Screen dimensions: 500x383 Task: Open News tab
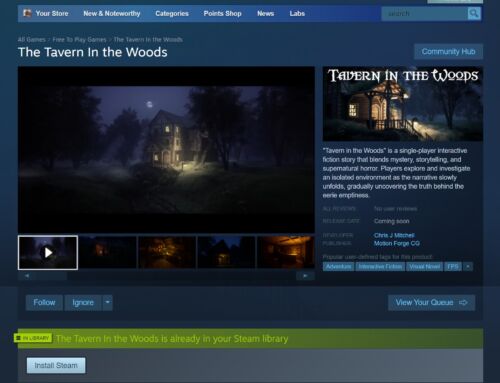[x=265, y=13]
